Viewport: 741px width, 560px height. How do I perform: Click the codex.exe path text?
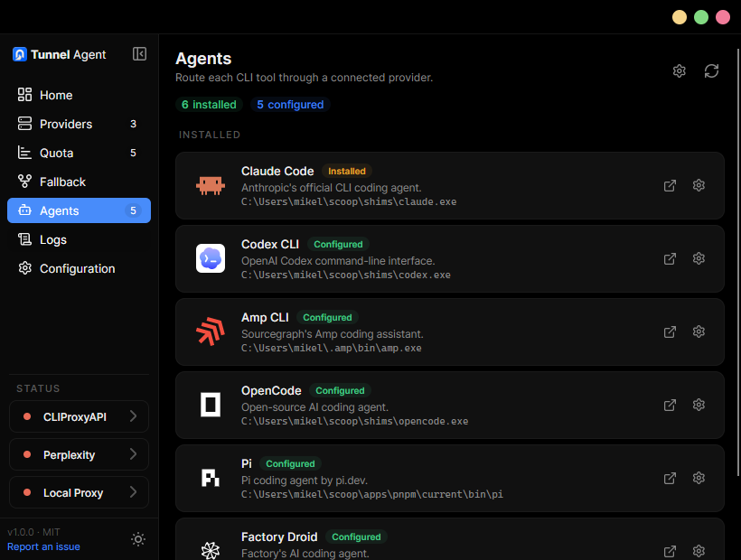point(346,275)
